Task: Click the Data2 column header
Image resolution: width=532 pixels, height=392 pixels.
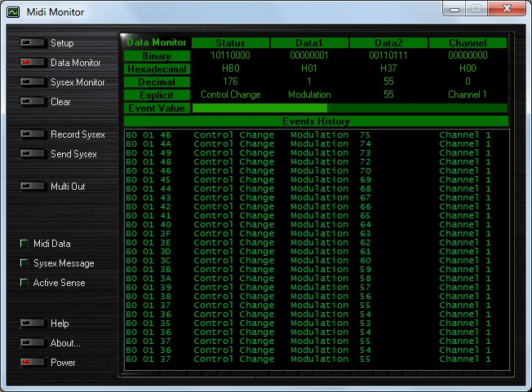Action: pyautogui.click(x=388, y=42)
